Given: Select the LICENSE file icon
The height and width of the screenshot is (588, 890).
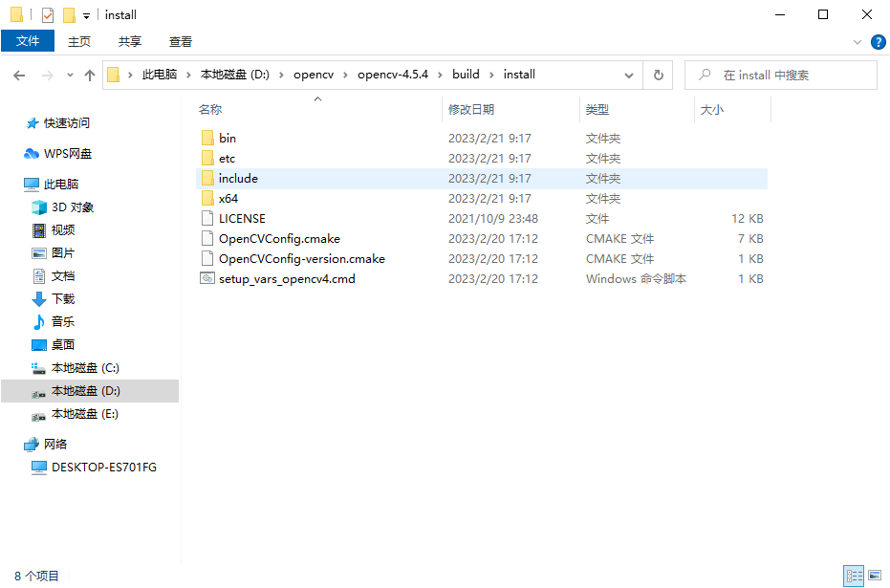Looking at the screenshot, I should click(207, 219).
